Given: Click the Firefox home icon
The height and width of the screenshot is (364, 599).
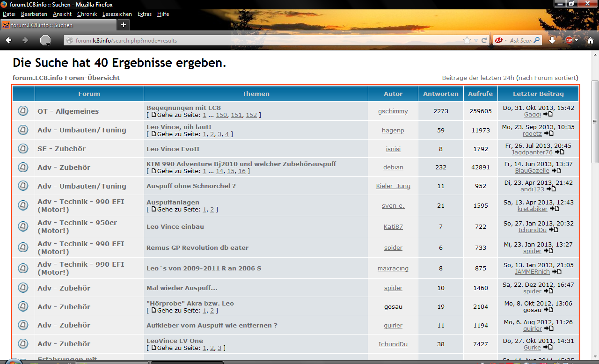Looking at the screenshot, I should (x=590, y=41).
